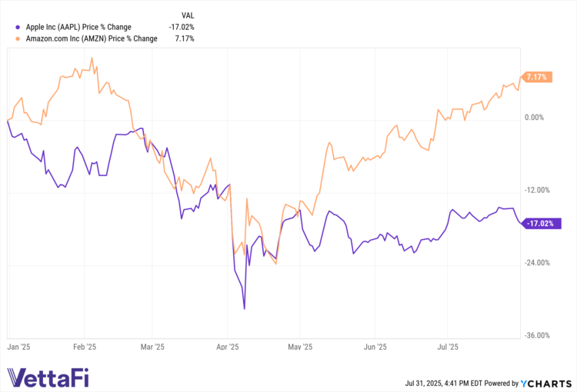Click the VAL column header
The height and width of the screenshot is (392, 577).
click(187, 14)
